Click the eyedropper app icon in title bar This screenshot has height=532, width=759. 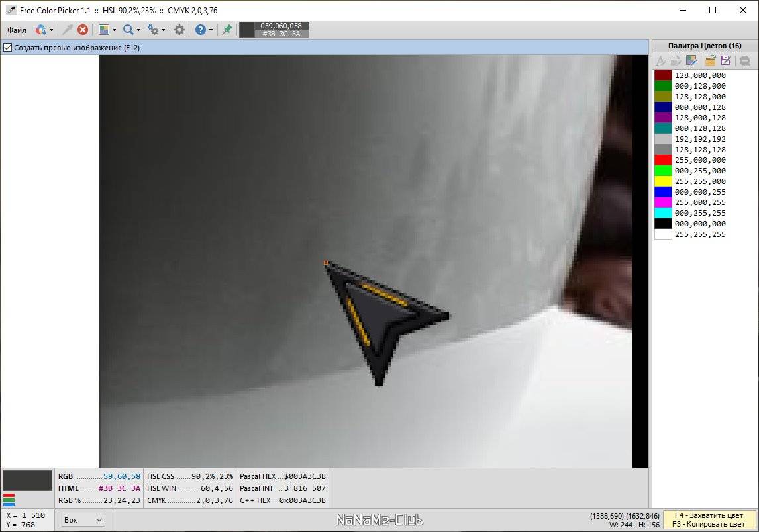(11, 10)
